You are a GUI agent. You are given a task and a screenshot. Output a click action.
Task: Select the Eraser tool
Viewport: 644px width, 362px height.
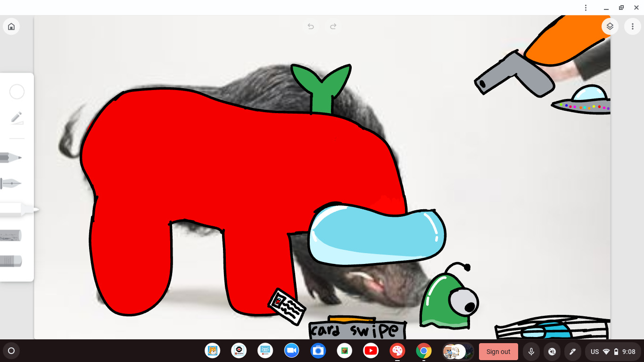tap(11, 261)
